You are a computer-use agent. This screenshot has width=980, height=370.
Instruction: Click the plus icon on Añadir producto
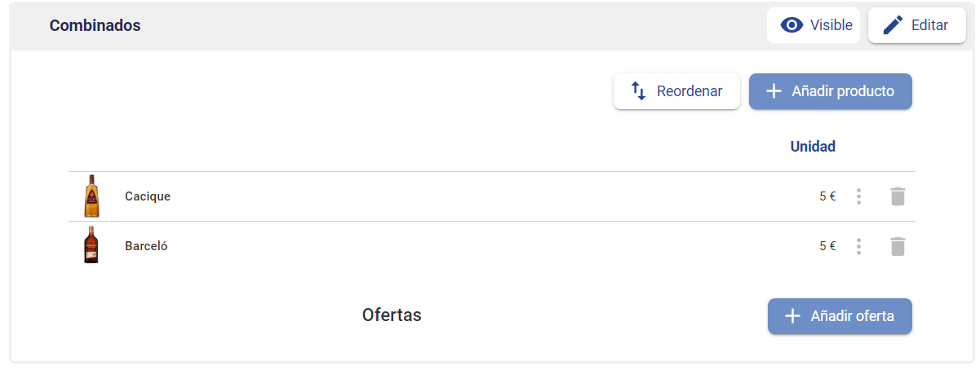click(x=774, y=91)
